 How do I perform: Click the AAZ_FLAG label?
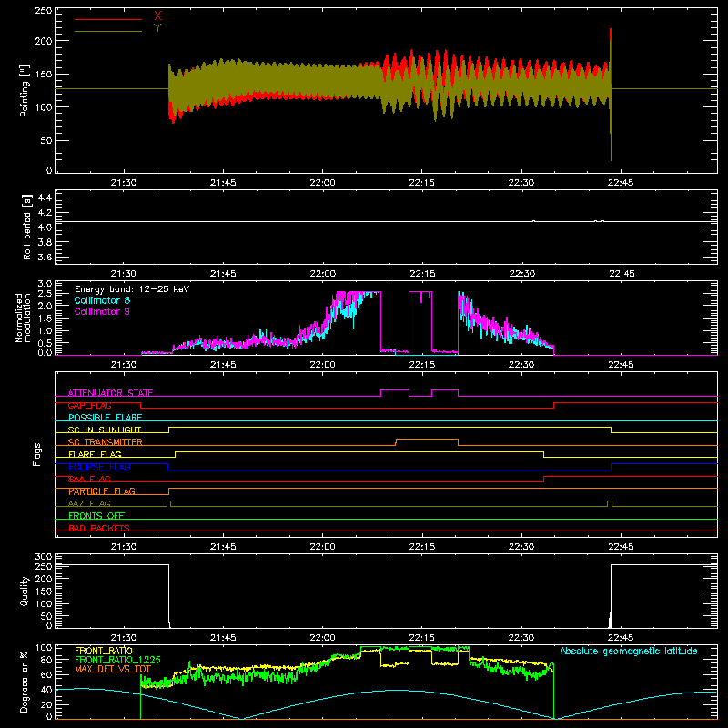(89, 503)
